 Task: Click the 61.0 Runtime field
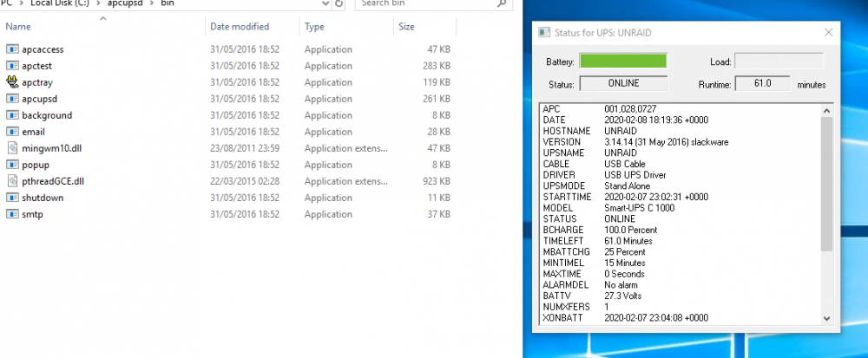pyautogui.click(x=762, y=84)
